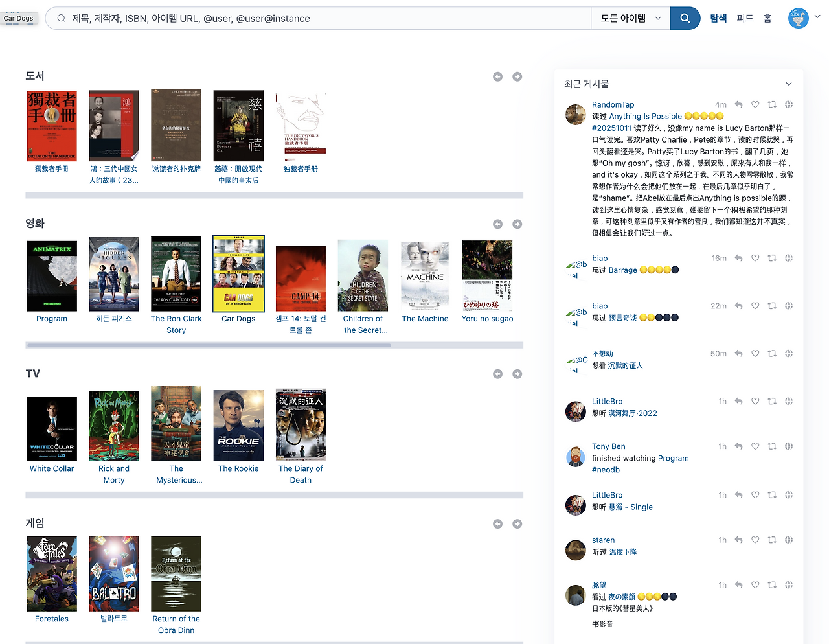
Task: Show previous items in the 도서 carousel
Action: [x=497, y=76]
